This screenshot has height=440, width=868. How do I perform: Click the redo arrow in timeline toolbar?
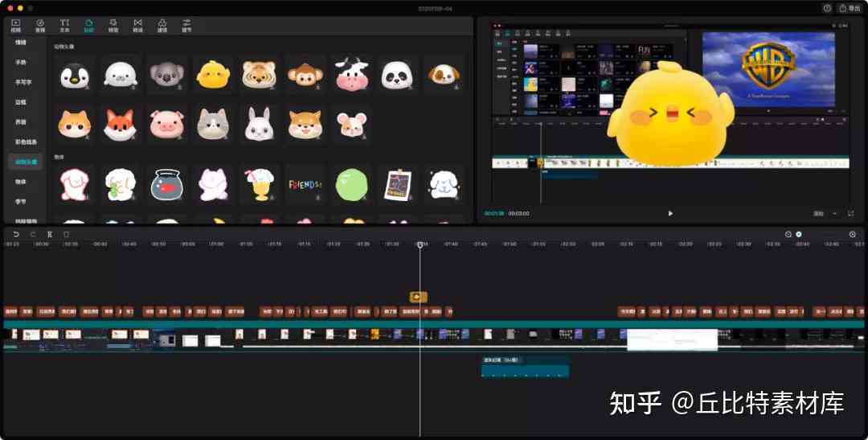coord(33,234)
